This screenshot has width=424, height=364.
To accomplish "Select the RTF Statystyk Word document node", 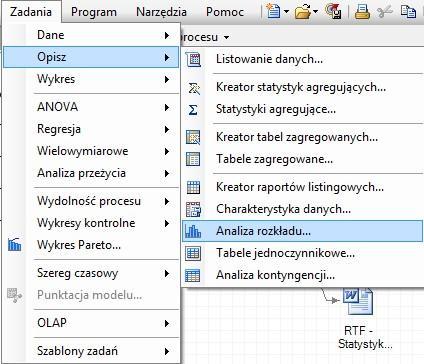I will click(x=358, y=302).
